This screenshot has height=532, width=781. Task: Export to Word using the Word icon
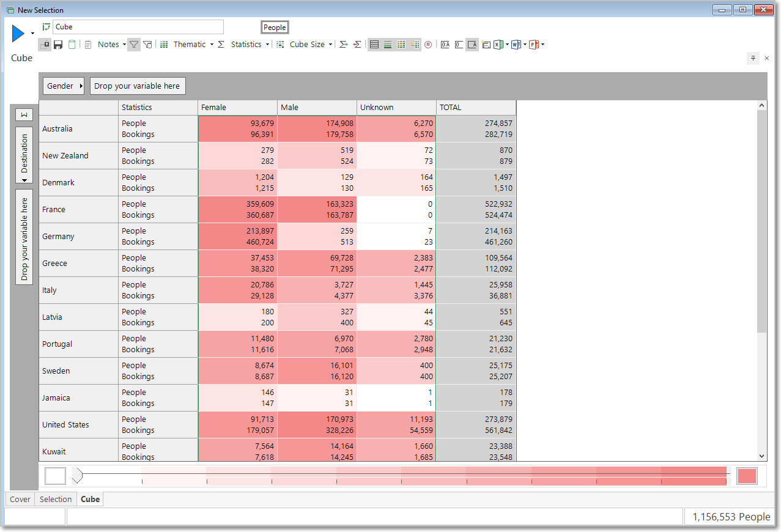tap(516, 45)
